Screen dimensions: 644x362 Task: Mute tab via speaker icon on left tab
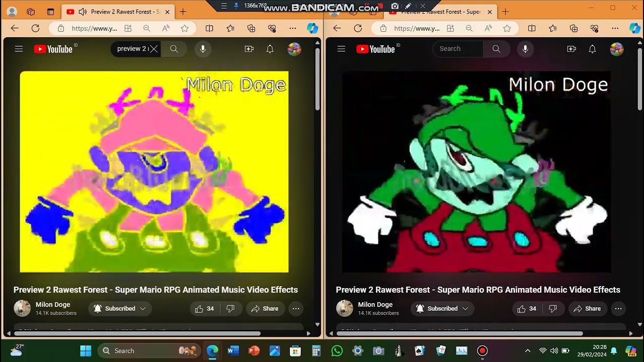tap(83, 12)
